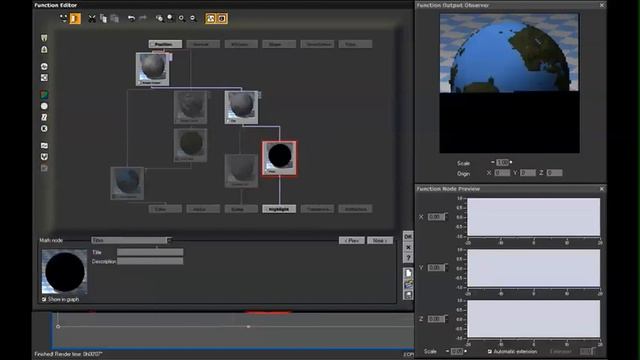Screen dimensions: 640x360
Task: Click the Origin Z field
Action: [x=554, y=173]
